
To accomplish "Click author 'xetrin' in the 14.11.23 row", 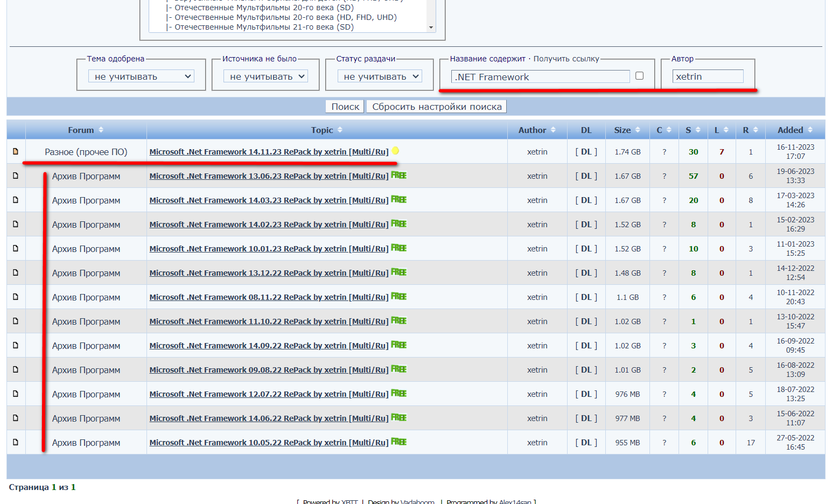I will pos(537,152).
